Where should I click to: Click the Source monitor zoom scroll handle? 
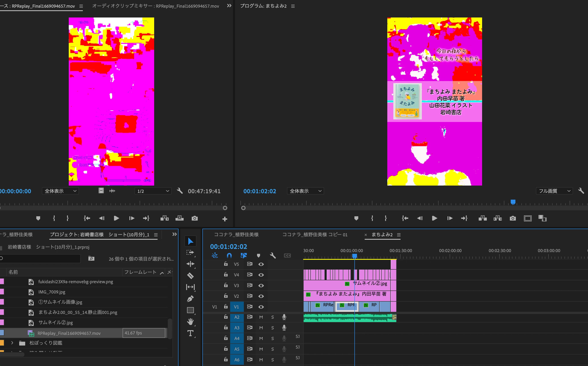point(225,208)
